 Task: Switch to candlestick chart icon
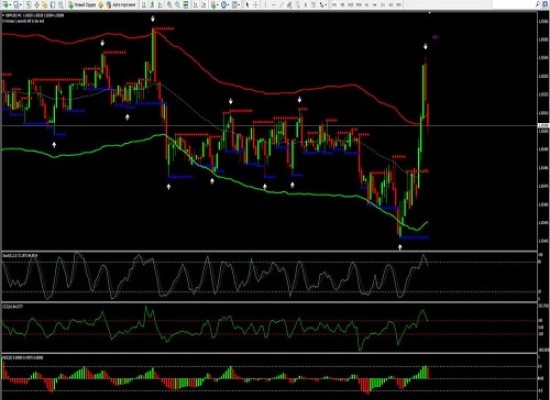click(152, 5)
